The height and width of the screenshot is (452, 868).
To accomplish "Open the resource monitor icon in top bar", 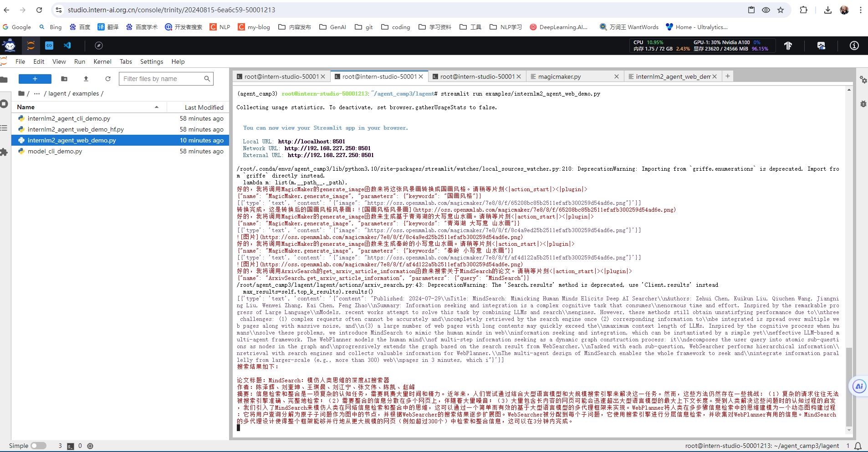I will click(x=821, y=46).
